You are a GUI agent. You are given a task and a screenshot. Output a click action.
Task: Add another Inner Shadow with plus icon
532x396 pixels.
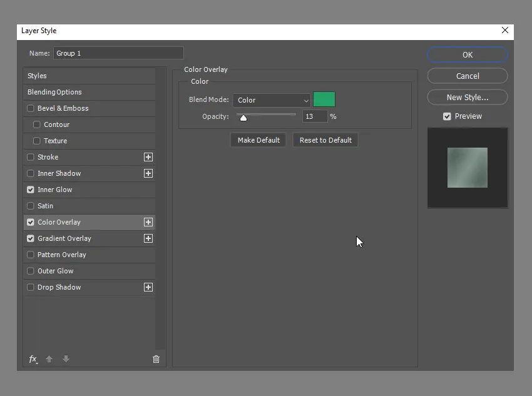click(148, 173)
